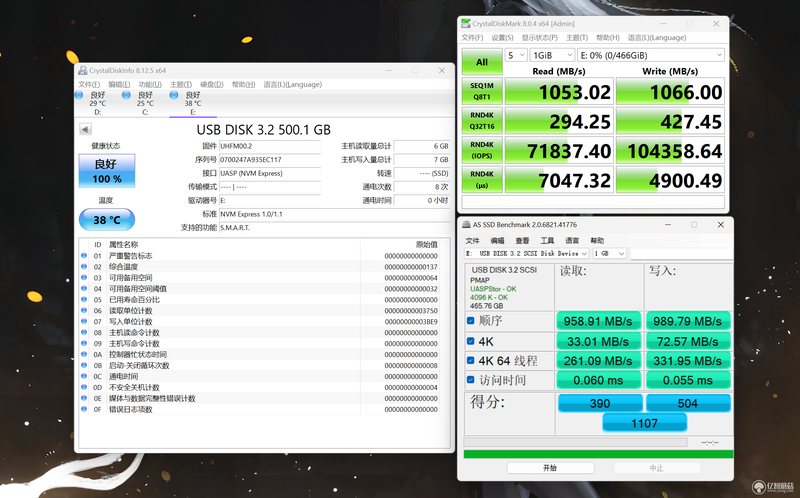Viewport: 800px width, 498px height.
Task: Open 工具 menu in AS SSD Benchmark
Action: [x=547, y=241]
